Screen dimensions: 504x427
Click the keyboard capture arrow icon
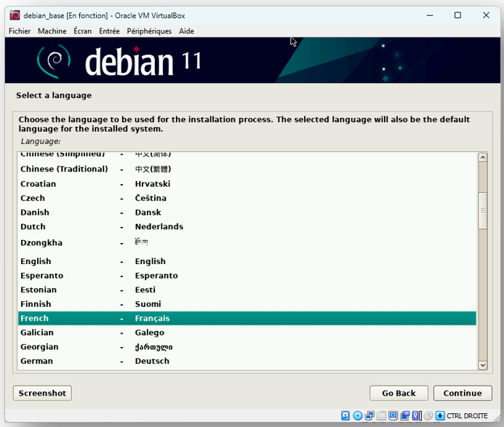pyautogui.click(x=440, y=416)
